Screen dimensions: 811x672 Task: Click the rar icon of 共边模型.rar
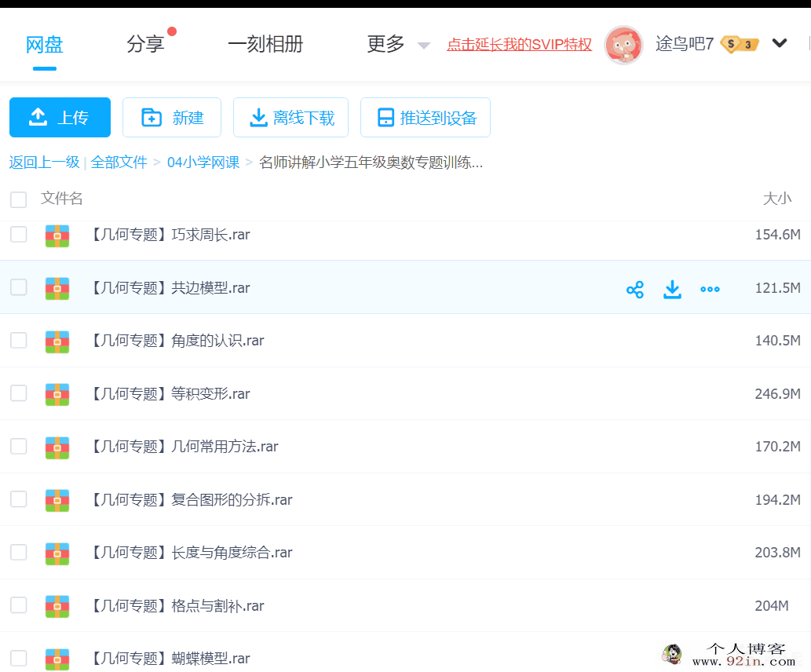pos(57,289)
